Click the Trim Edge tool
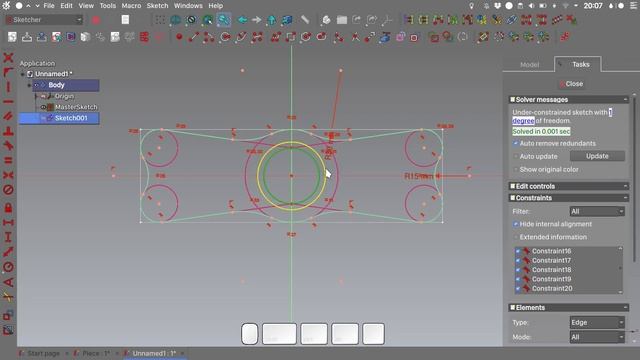640x360 pixels. [355, 37]
